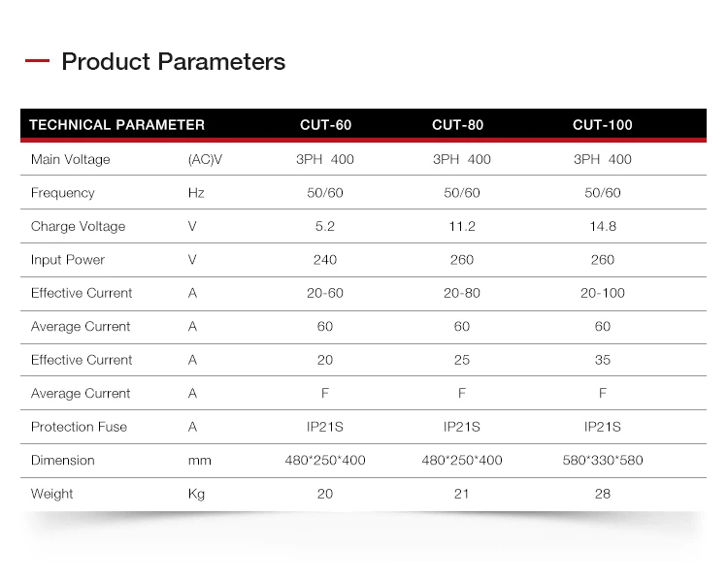Click the (AC)V unit cell
This screenshot has width=728, height=580.
point(205,159)
